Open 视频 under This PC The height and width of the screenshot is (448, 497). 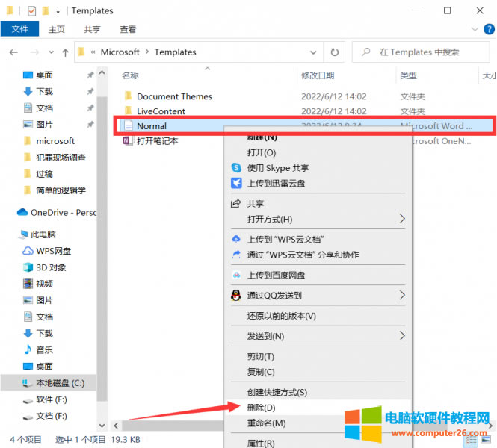(x=44, y=284)
